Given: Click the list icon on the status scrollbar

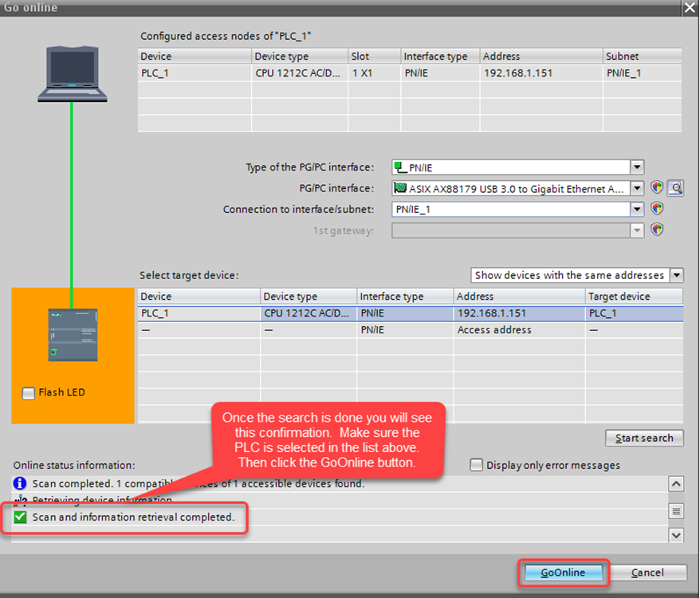Looking at the screenshot, I should click(x=676, y=511).
